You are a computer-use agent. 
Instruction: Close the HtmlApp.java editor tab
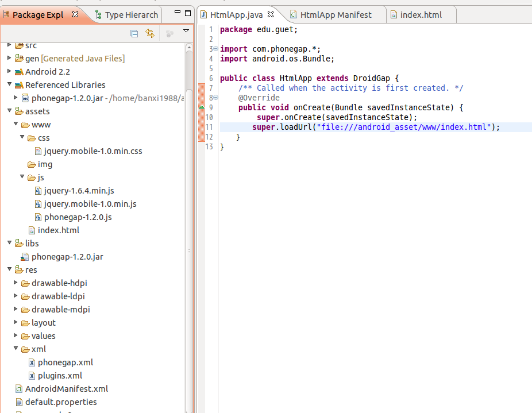click(x=271, y=14)
